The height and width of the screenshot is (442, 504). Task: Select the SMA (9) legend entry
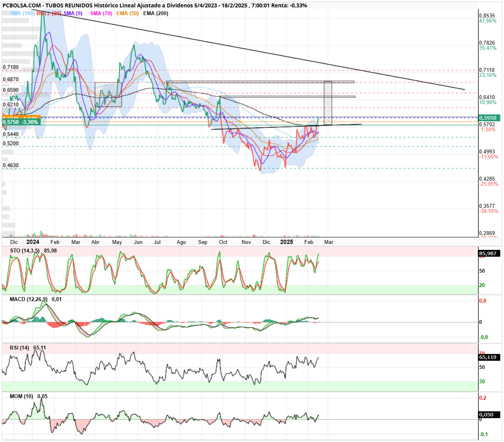tap(73, 13)
